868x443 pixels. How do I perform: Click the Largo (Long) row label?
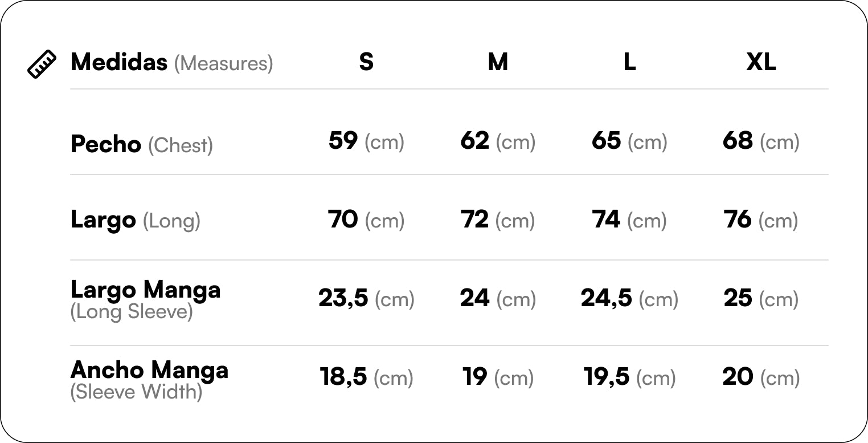(x=135, y=220)
